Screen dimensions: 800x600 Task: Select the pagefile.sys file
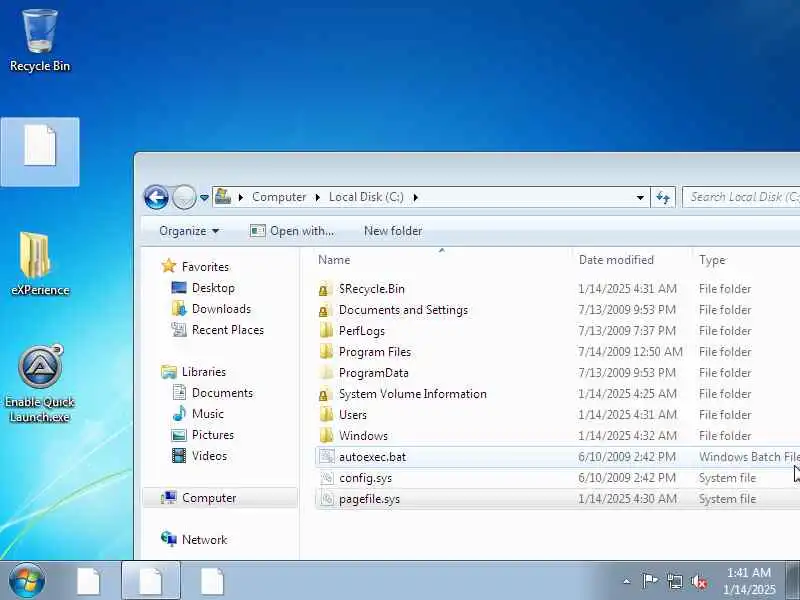click(558, 499)
